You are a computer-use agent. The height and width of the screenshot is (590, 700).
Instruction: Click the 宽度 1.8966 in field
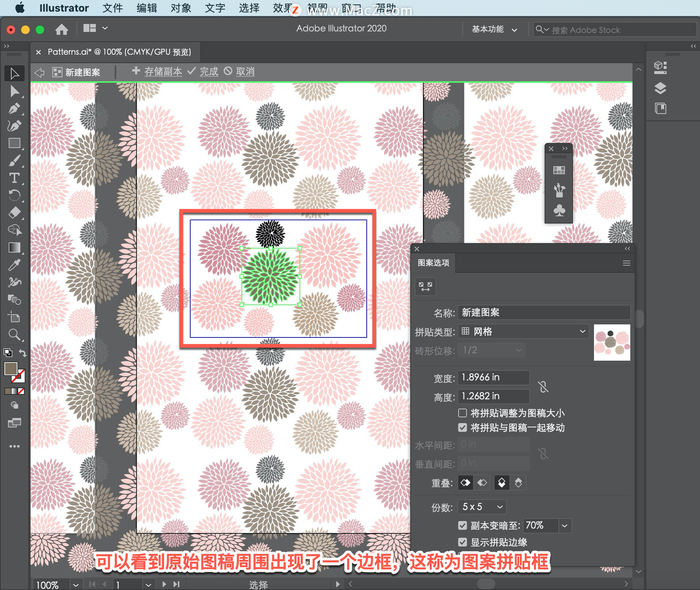(493, 378)
